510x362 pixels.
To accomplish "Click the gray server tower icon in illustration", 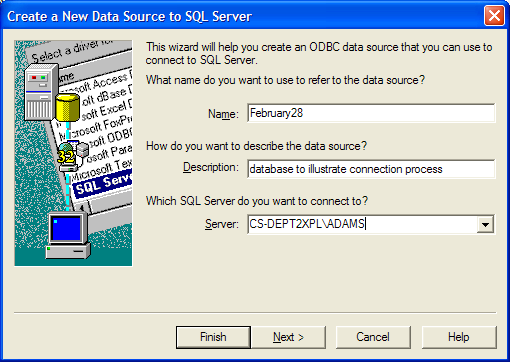I will pyautogui.click(x=40, y=92).
